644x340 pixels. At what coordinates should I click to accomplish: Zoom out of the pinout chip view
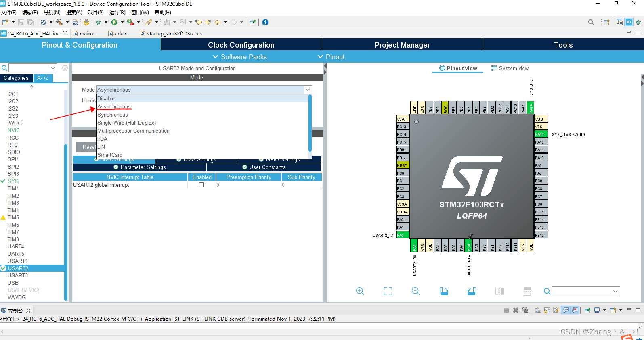(416, 291)
